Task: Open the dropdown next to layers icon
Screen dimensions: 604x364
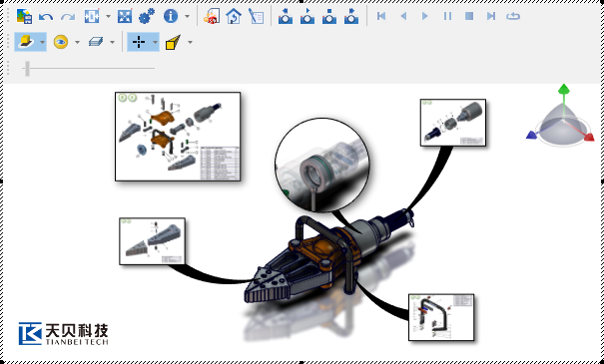Action: (x=112, y=42)
